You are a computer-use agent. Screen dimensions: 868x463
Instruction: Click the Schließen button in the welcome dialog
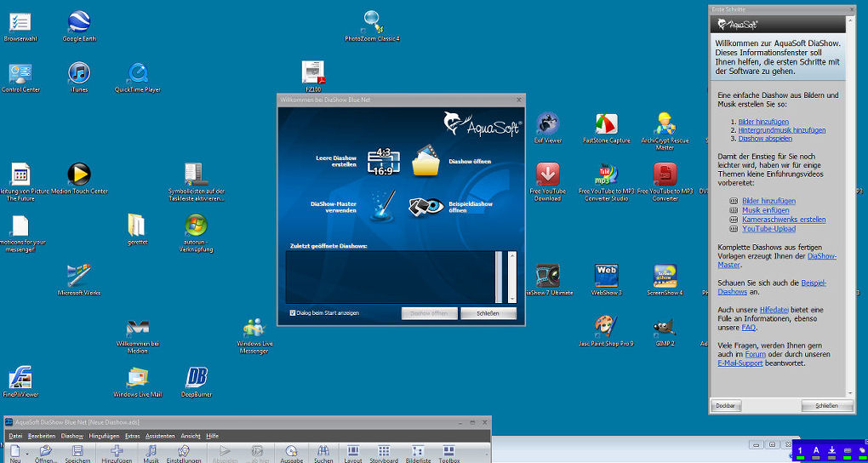(x=488, y=313)
